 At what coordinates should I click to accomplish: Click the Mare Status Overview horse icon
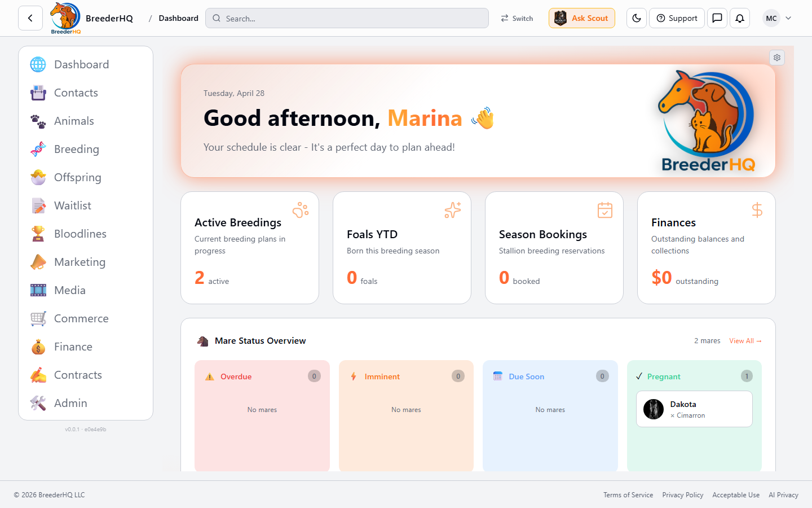(x=203, y=341)
